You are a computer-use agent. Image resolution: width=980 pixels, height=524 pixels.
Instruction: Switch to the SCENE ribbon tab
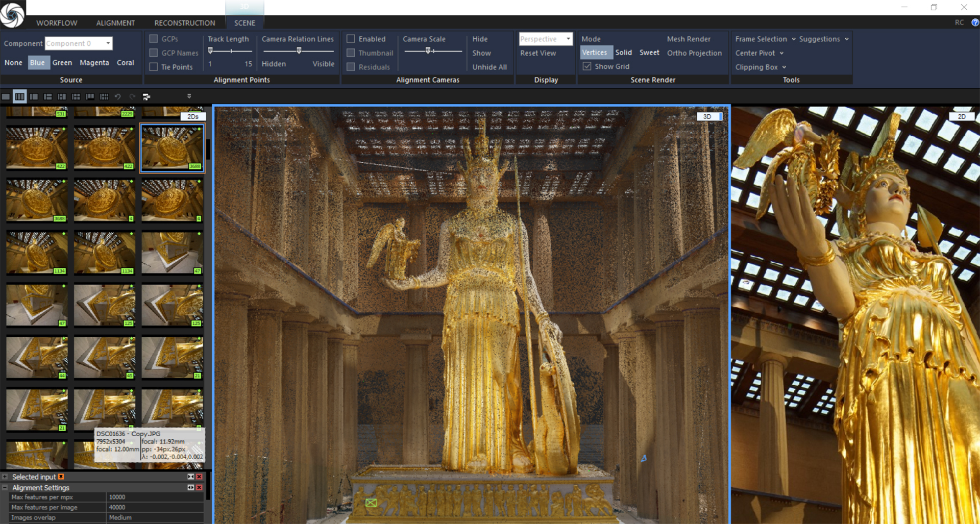tap(244, 23)
